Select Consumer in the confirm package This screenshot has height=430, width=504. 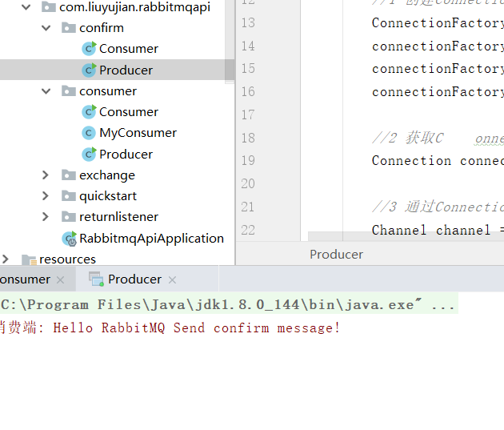click(129, 49)
